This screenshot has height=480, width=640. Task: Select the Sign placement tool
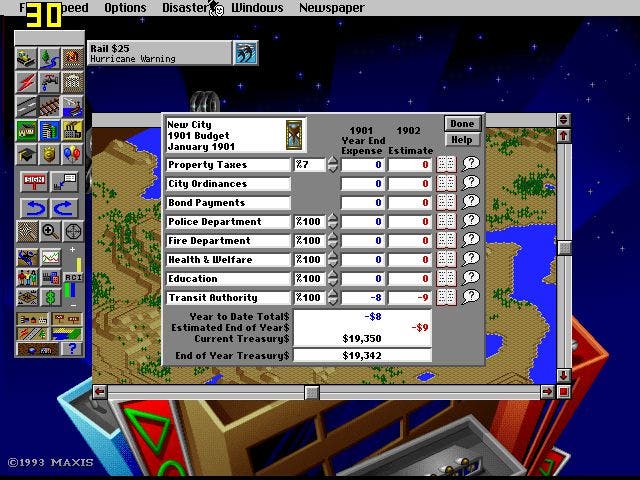point(34,182)
